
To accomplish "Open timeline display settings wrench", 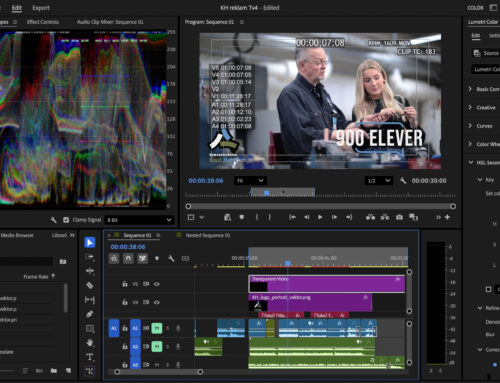I will (x=171, y=258).
